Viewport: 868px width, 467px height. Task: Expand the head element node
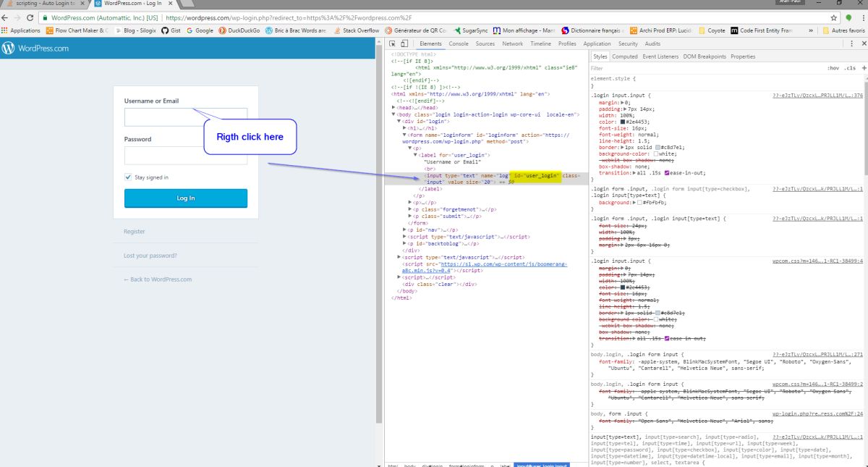click(393, 107)
